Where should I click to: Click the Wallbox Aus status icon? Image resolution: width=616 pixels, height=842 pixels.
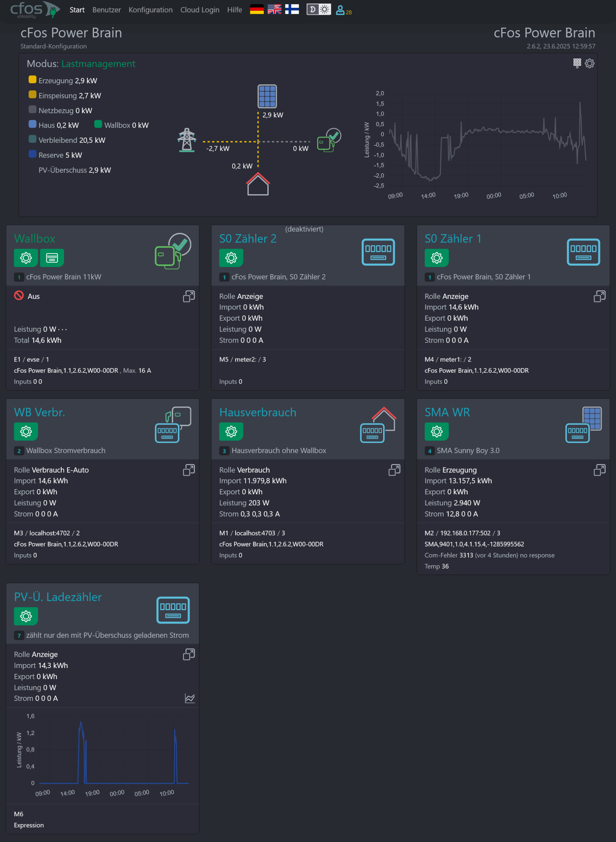coord(19,296)
